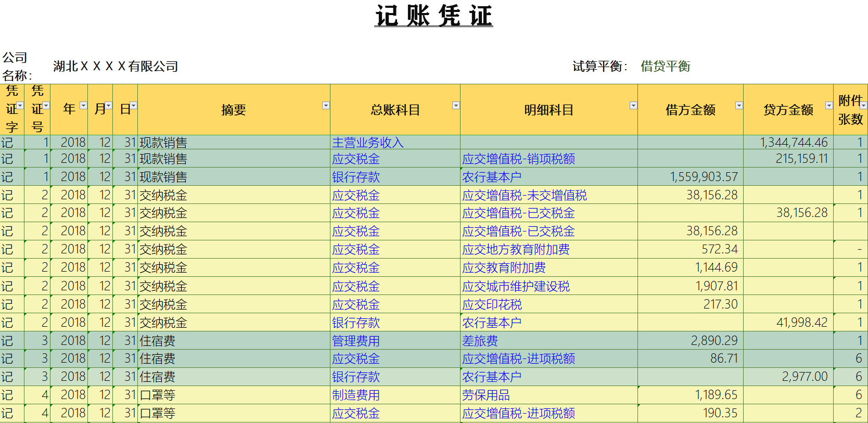Select debit amount 1,144.69
Image resolution: width=868 pixels, height=423 pixels.
[x=716, y=267]
